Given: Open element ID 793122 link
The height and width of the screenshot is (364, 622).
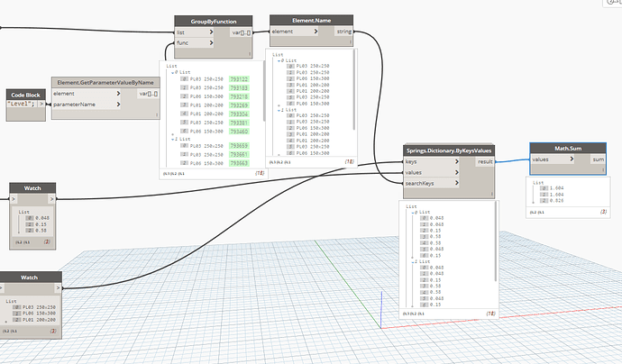Looking at the screenshot, I should click(239, 79).
